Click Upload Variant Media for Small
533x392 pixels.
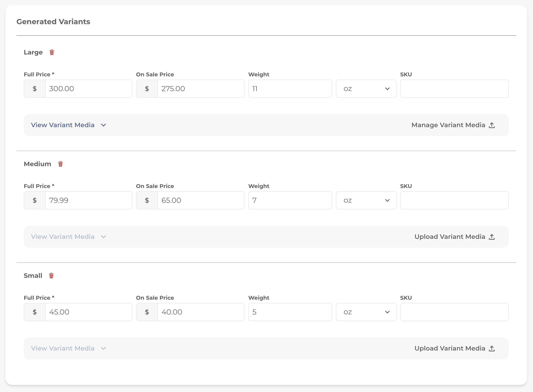[455, 348]
